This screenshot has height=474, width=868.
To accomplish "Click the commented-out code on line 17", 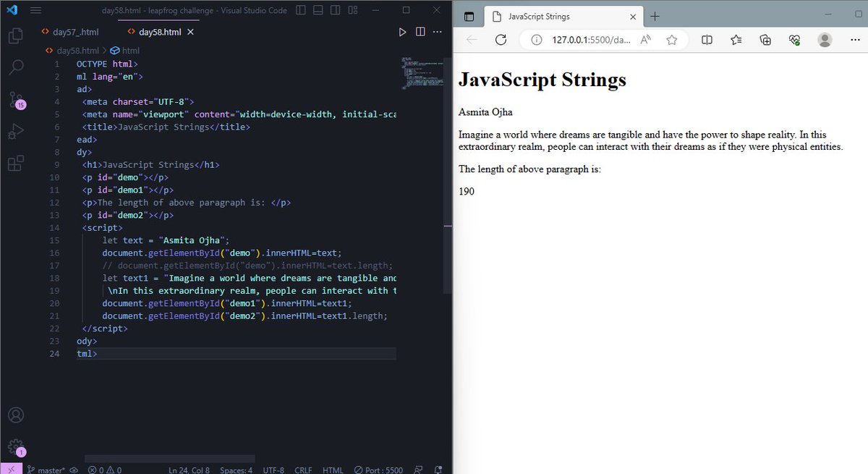I will point(247,266).
